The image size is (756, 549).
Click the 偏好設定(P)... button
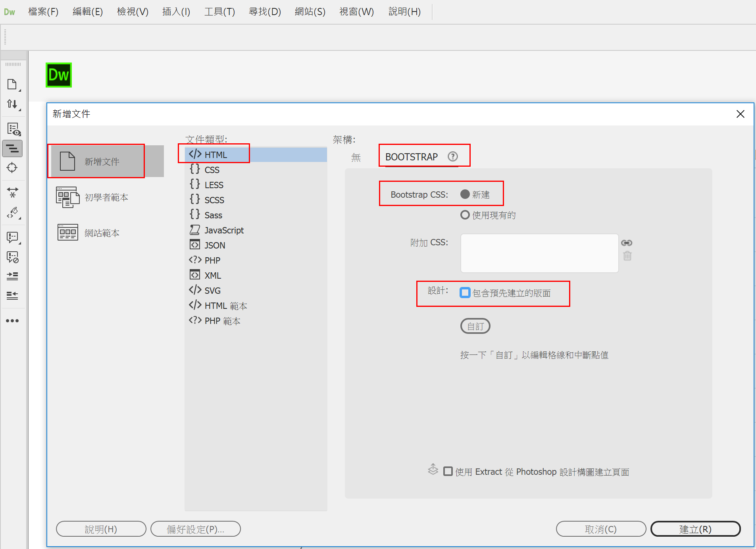point(196,529)
